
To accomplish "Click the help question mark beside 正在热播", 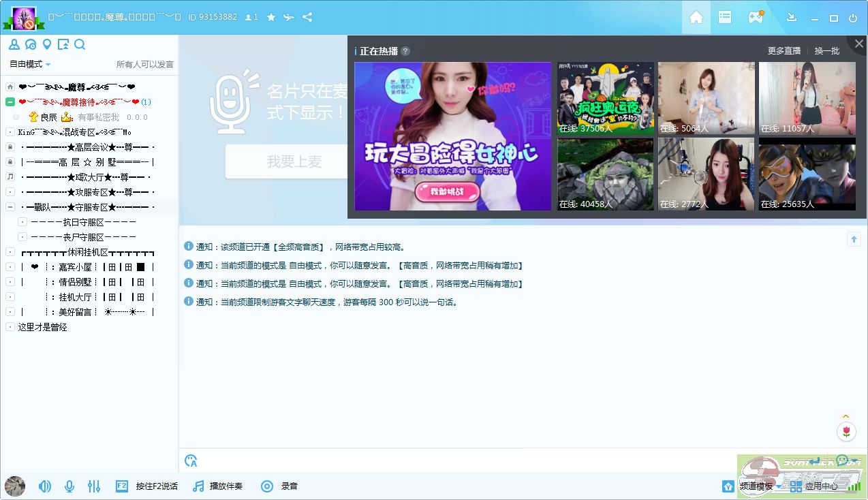I will point(405,51).
